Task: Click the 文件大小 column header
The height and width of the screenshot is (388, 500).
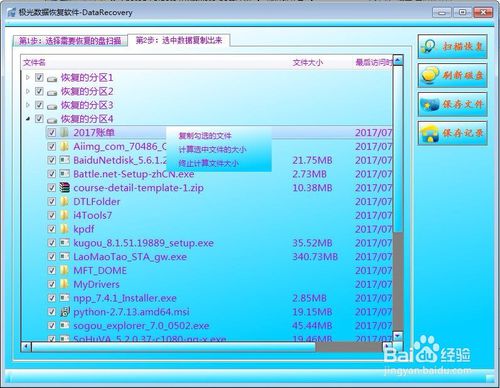Action: tap(308, 62)
